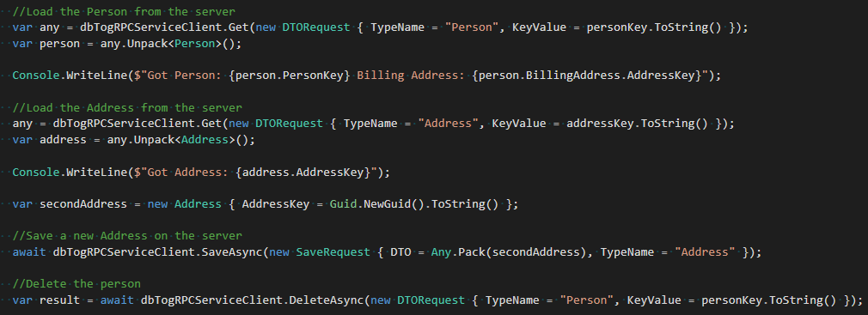Click 'SaveRequest' type name
Viewport: 868px width, 315px height.
coord(333,252)
